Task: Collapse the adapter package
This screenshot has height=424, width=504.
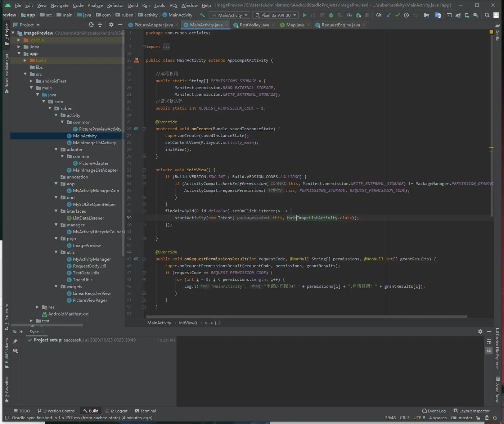Action: (56, 149)
